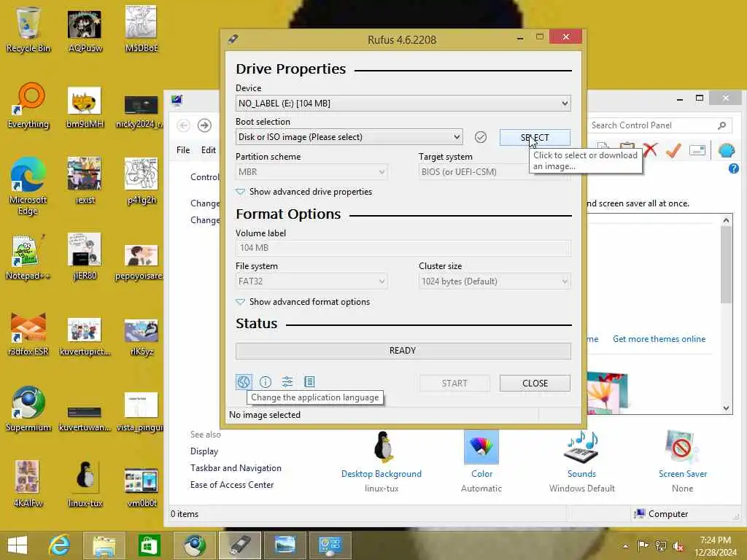
Task: Open the Sounds Windows Default setting
Action: point(581,462)
